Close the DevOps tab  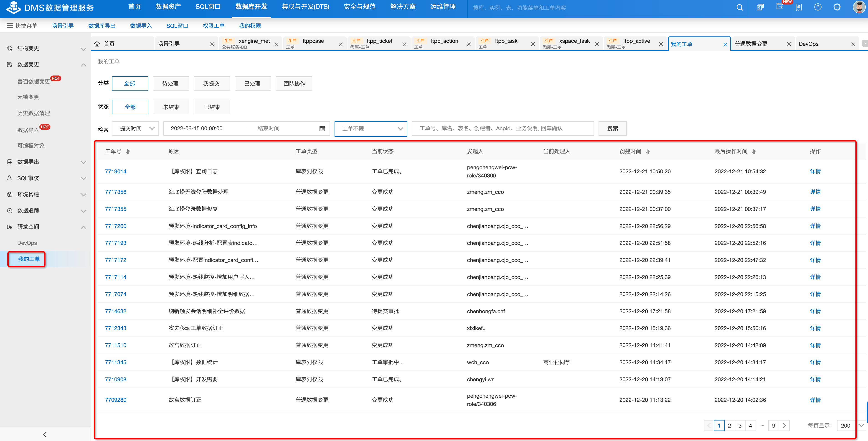[x=853, y=44]
